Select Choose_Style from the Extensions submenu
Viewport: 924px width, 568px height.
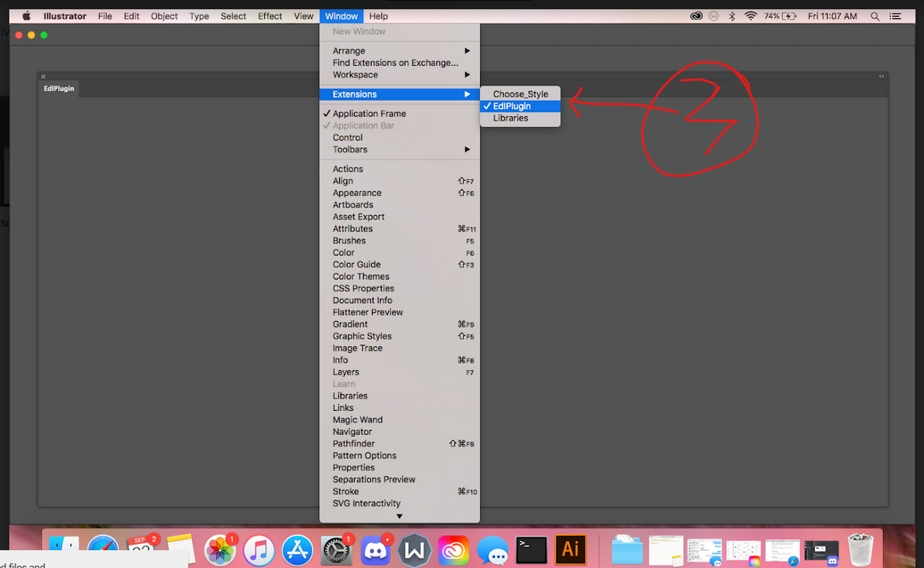(x=520, y=94)
